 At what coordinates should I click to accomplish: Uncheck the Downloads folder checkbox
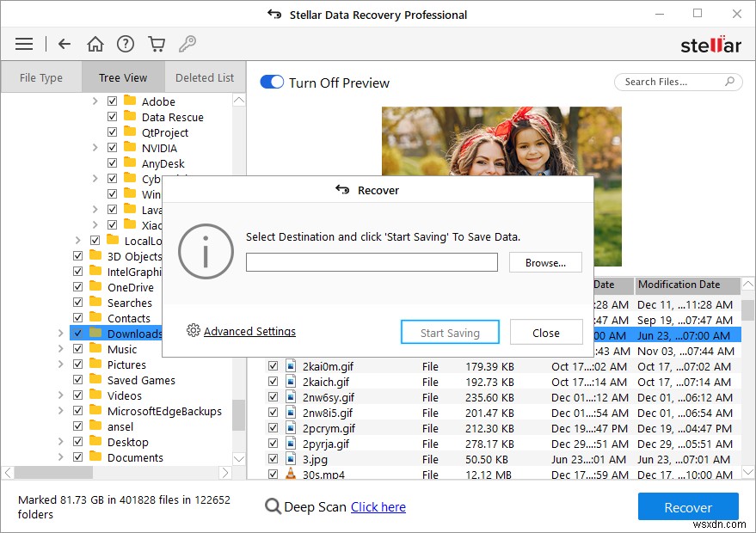[77, 334]
